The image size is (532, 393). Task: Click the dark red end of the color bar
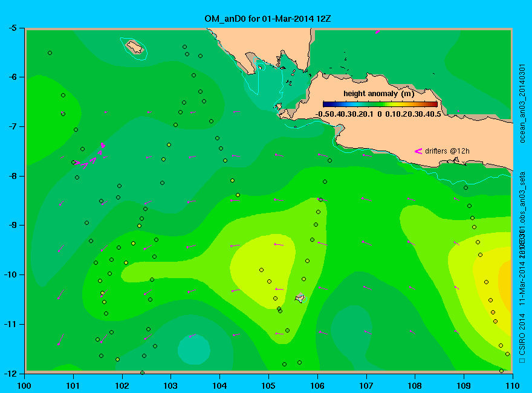[x=435, y=104]
